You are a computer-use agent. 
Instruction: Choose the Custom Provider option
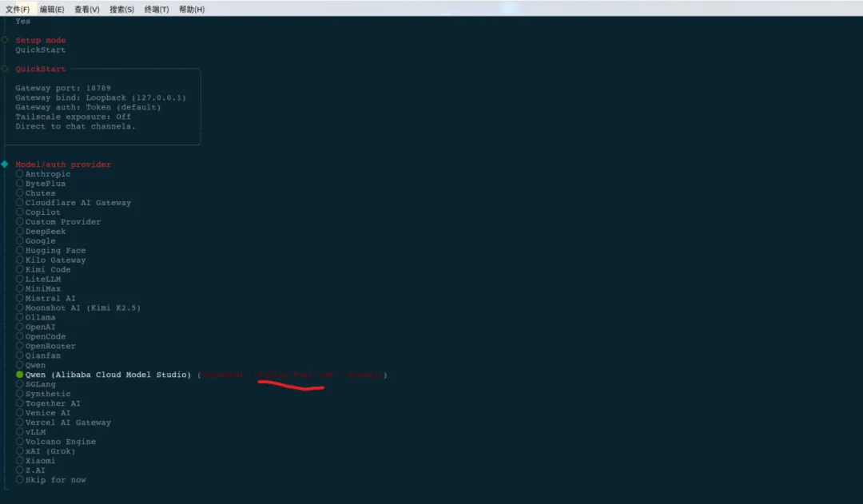[x=58, y=222]
